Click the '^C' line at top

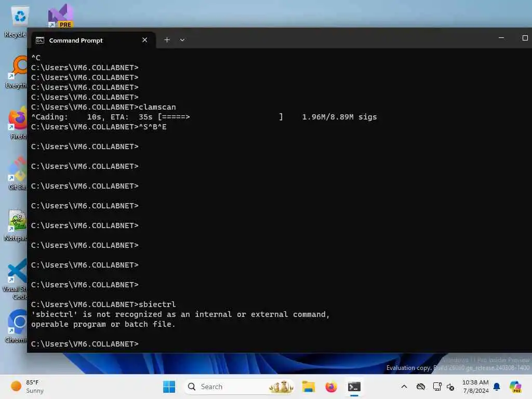tap(36, 58)
